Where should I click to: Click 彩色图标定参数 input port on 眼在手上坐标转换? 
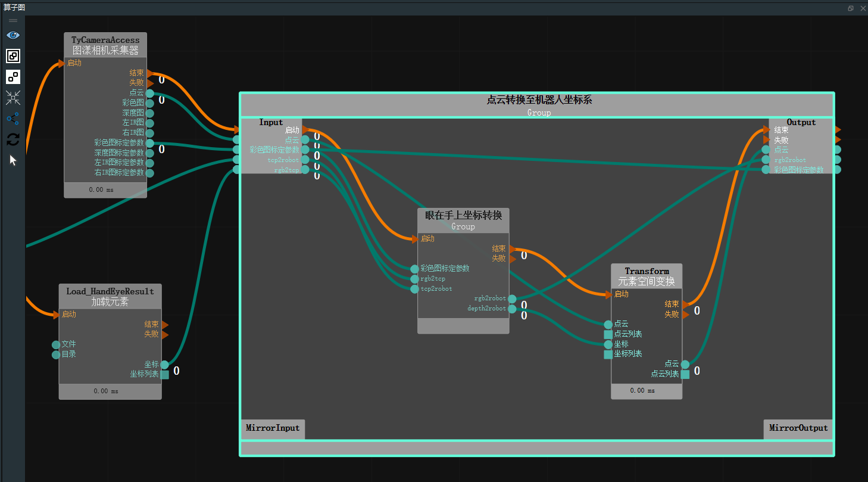[415, 269]
